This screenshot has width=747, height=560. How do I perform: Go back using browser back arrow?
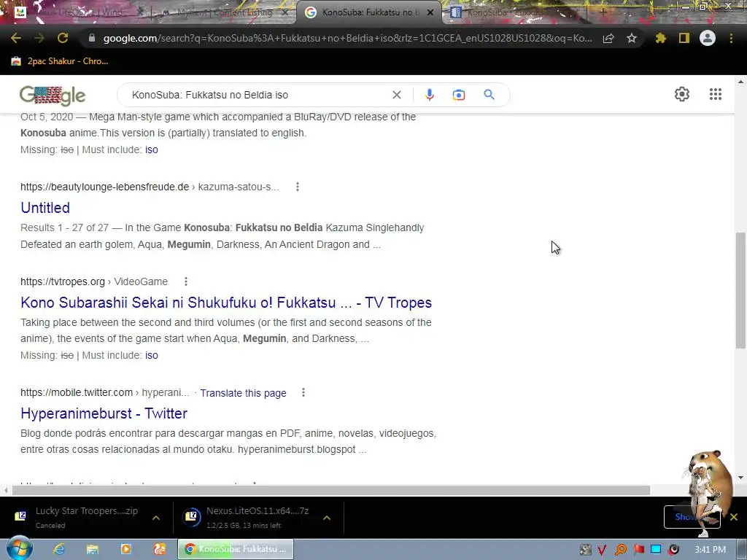coord(16,38)
